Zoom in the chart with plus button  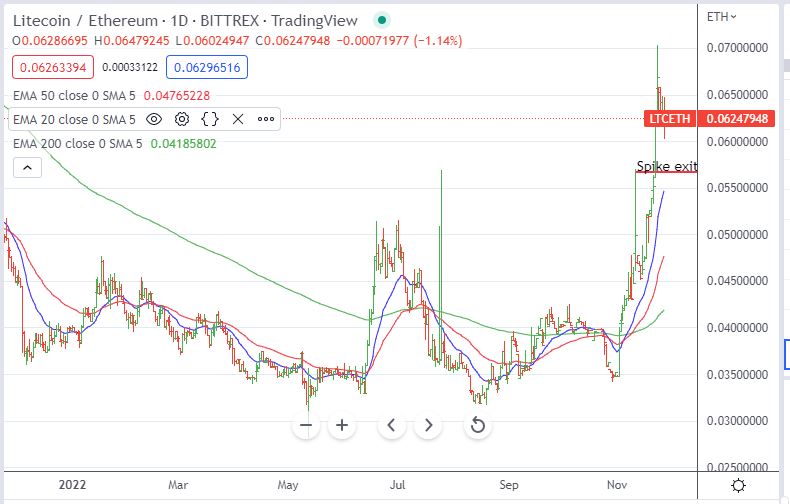[x=342, y=425]
